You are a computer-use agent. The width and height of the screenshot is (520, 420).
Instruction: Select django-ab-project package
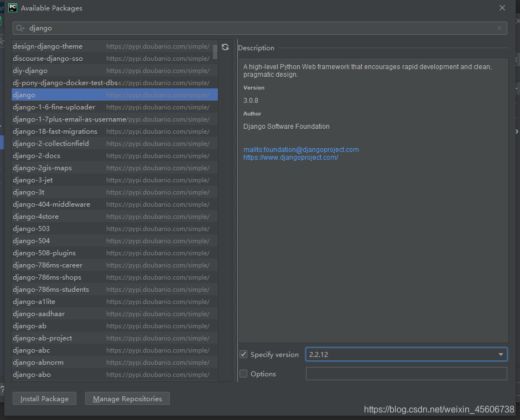click(115, 338)
